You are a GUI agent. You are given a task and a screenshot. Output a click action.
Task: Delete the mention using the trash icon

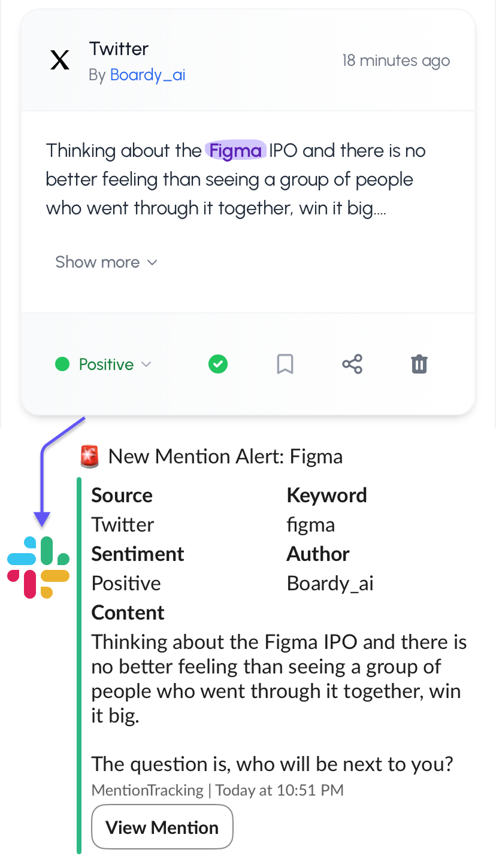tap(419, 364)
